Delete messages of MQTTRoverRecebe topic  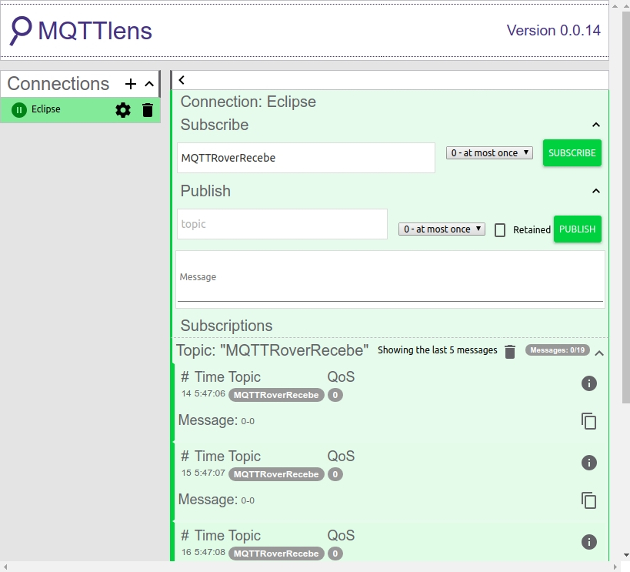point(510,351)
